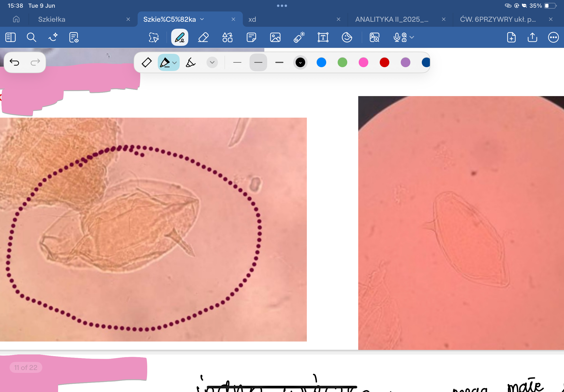Open the more options ellipsis menu
Screen dimensions: 564x392
click(x=553, y=37)
